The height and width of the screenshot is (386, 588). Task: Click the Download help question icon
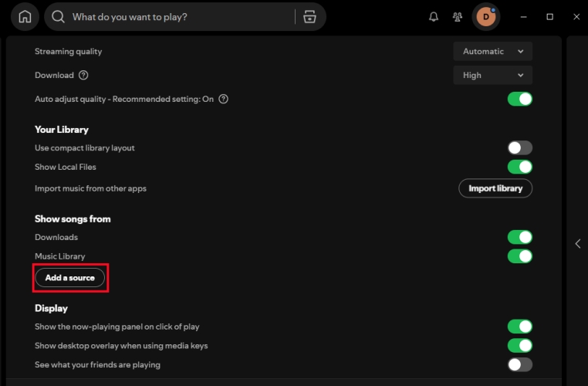83,75
